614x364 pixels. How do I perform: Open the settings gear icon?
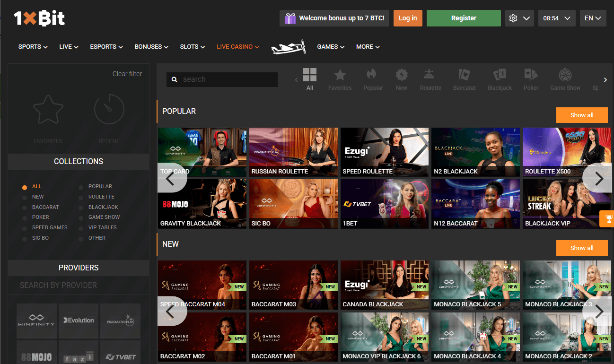(x=513, y=18)
